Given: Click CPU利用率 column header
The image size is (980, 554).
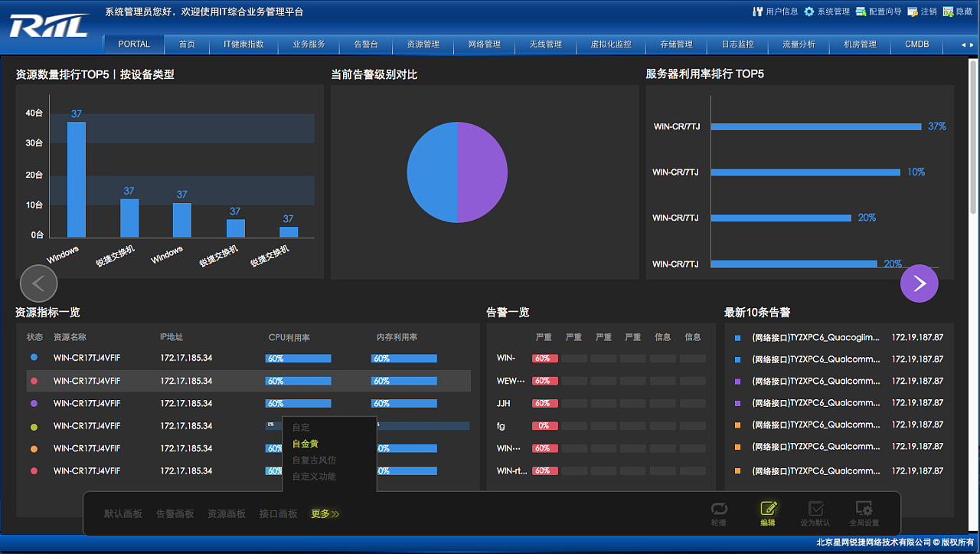Looking at the screenshot, I should point(289,337).
